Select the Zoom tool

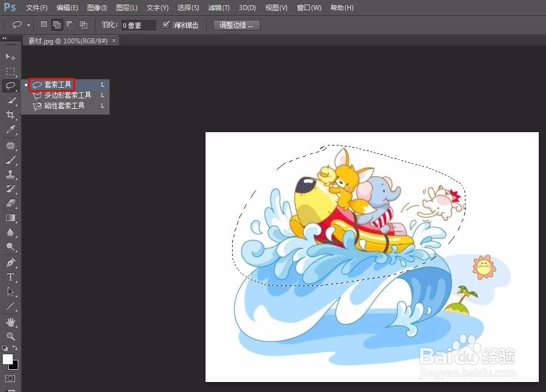pos(11,336)
